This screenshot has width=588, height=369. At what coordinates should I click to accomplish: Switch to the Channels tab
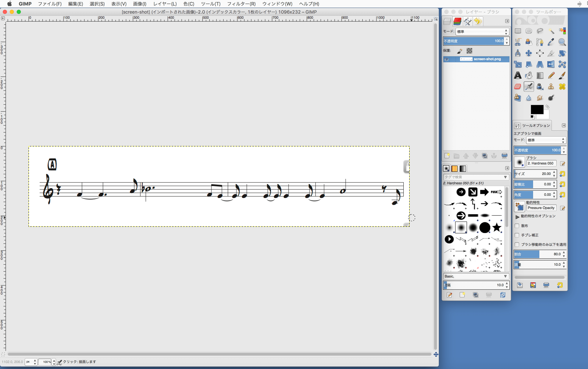(x=457, y=22)
